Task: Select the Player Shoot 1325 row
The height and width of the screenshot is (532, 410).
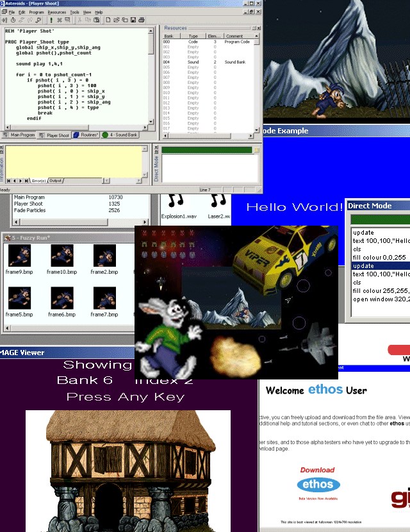Action: [x=68, y=204]
